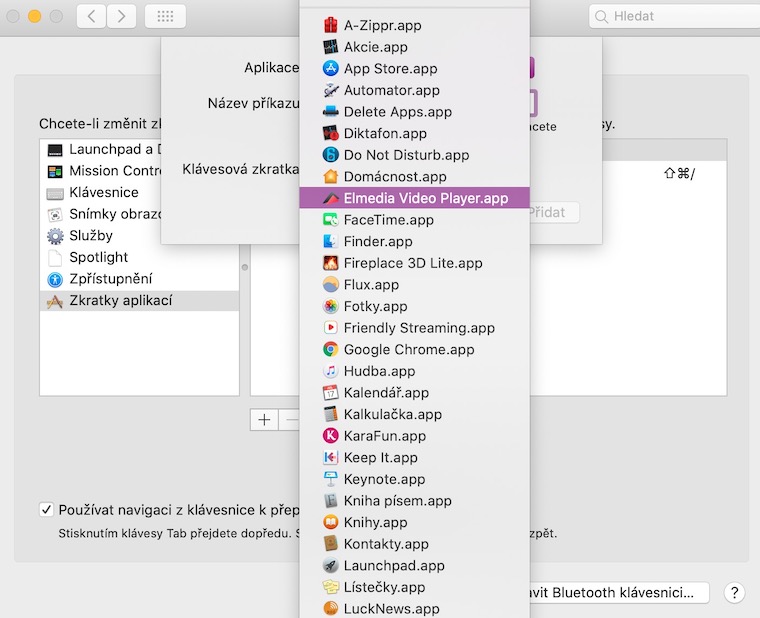Viewport: 760px width, 618px height.
Task: Click the plus button to add shortcut
Action: coord(264,420)
